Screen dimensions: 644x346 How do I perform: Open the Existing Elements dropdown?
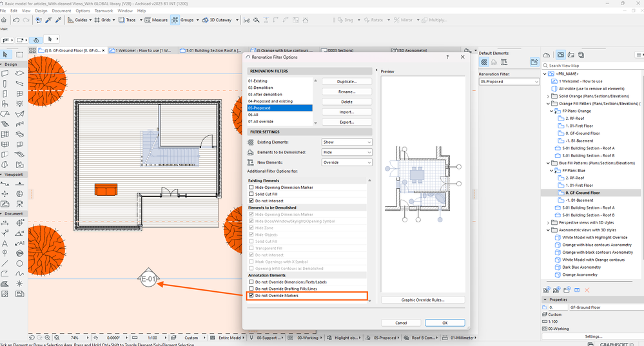(x=347, y=142)
